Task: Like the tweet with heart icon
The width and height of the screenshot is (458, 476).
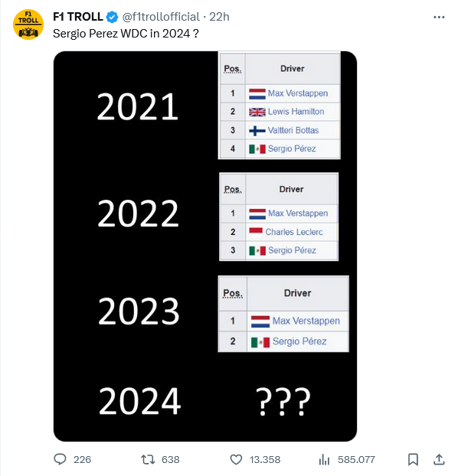Action: (236, 459)
